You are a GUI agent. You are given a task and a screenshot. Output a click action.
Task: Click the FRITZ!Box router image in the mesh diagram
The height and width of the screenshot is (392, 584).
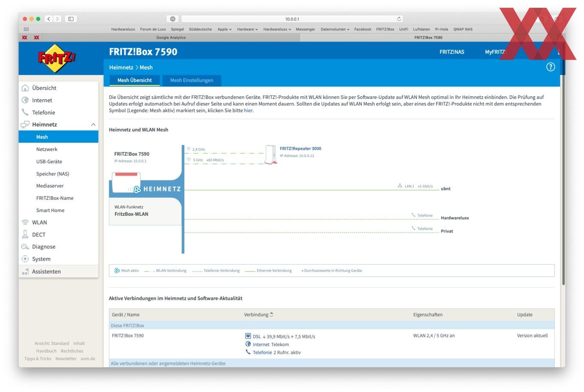coord(126,182)
